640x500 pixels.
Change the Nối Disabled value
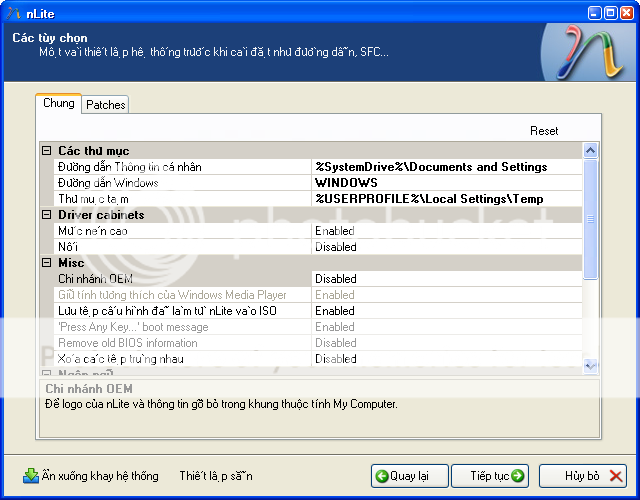coord(447,247)
